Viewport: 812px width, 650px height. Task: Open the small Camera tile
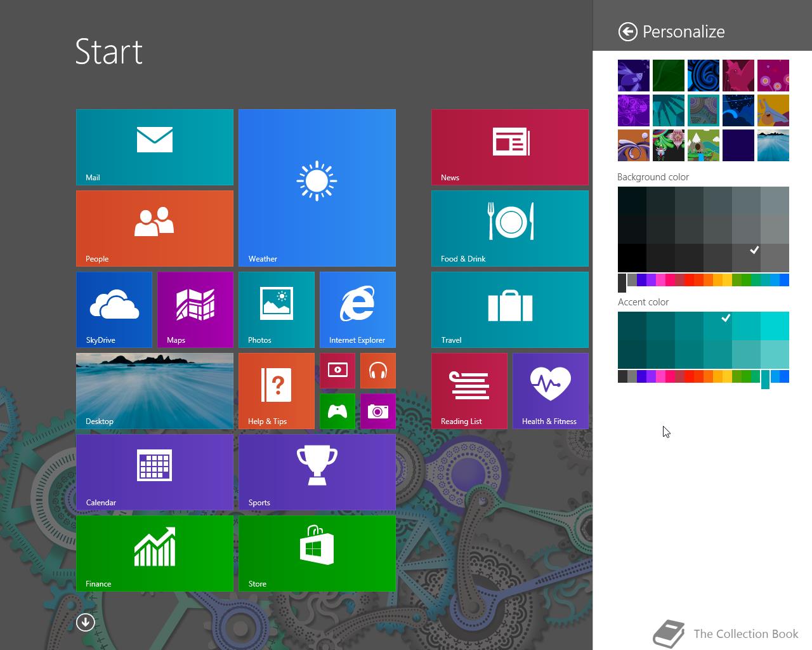[x=378, y=411]
